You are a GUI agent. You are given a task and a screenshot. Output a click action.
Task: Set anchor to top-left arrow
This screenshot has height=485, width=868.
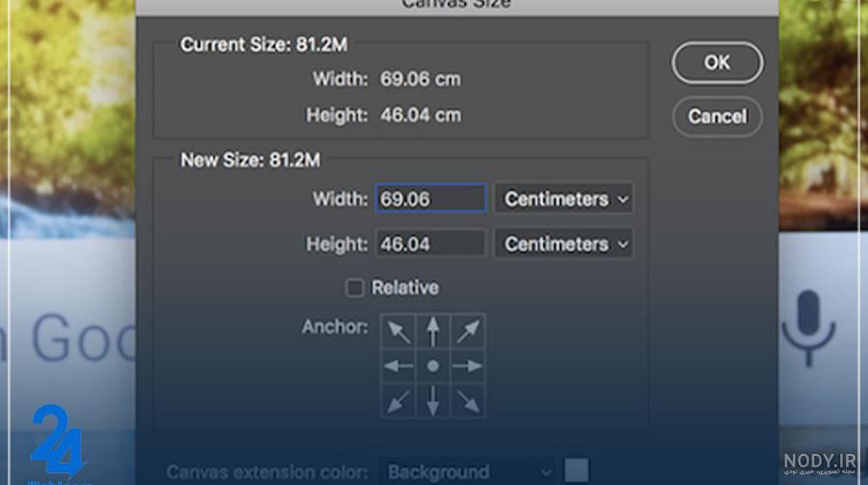pyautogui.click(x=398, y=331)
